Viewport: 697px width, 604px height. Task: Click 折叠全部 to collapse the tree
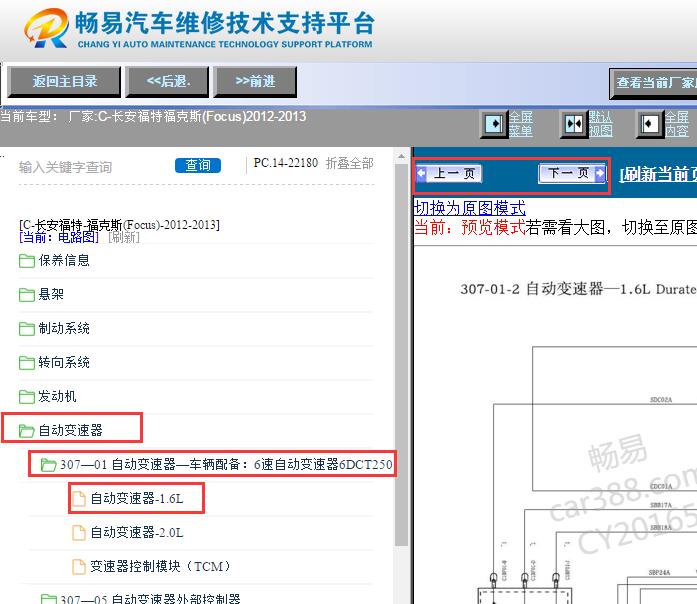point(349,164)
